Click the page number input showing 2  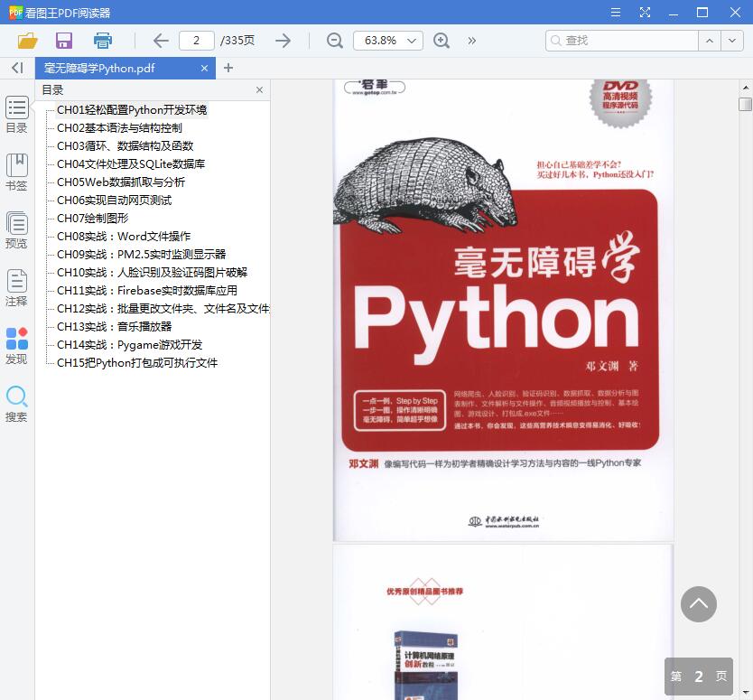[197, 41]
